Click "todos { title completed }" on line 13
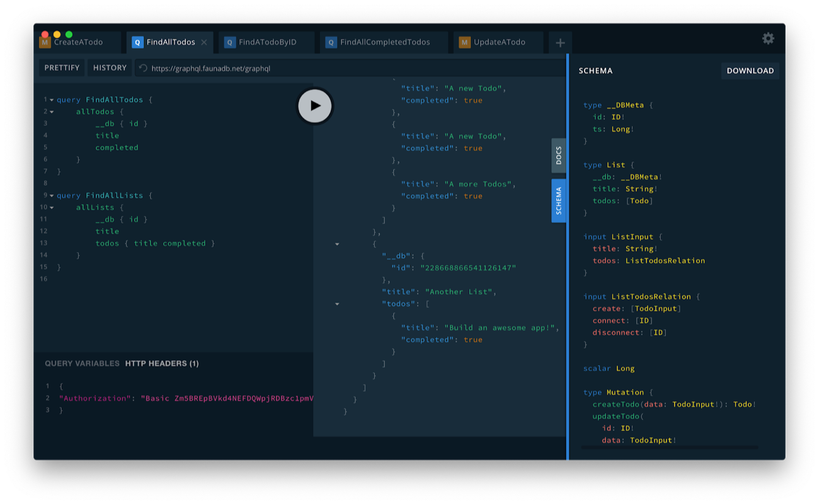 [155, 243]
